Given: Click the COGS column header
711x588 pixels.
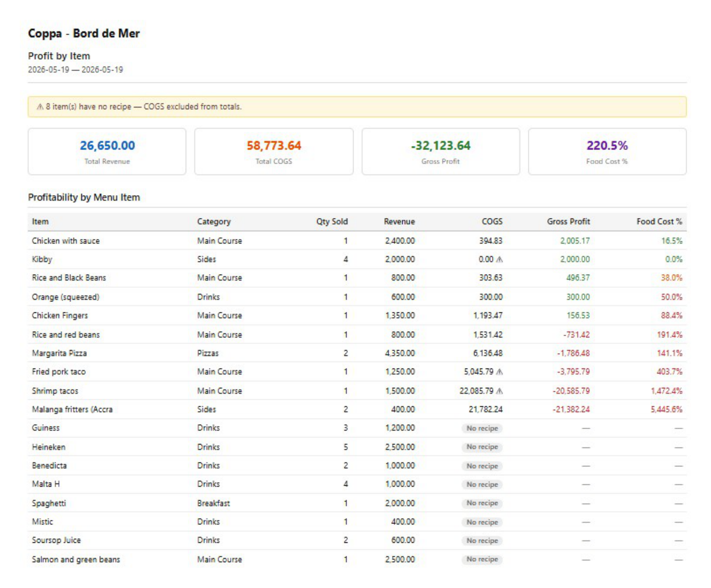Looking at the screenshot, I should pyautogui.click(x=492, y=221).
